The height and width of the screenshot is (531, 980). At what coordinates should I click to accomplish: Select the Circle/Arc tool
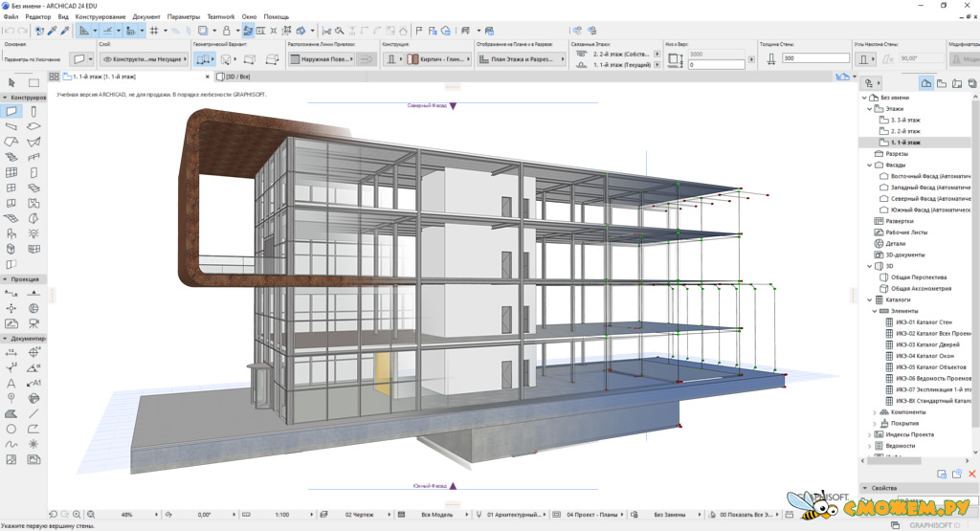click(11, 429)
